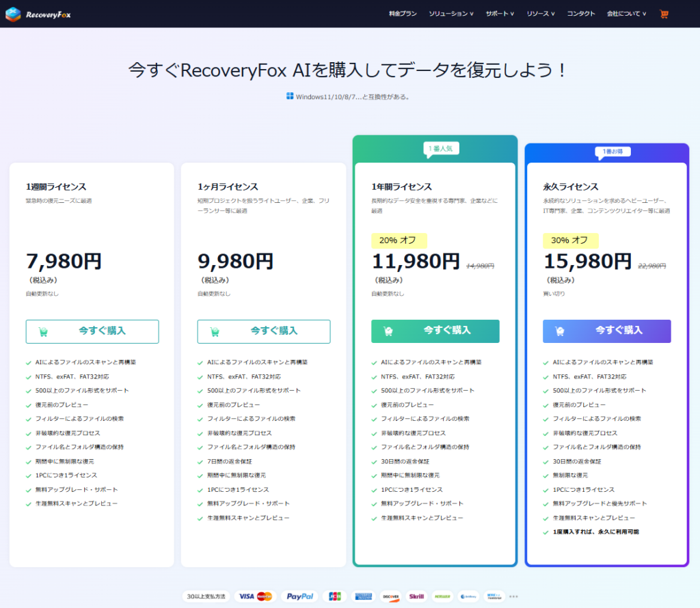Click cart icon in 1週間ライセンス buy button
This screenshot has height=608, width=700.
point(43,331)
